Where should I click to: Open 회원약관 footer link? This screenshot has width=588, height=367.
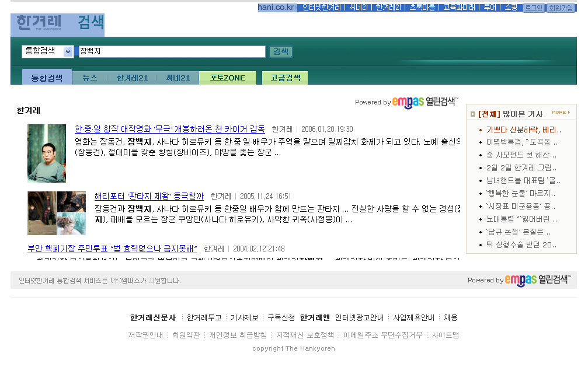(x=186, y=335)
